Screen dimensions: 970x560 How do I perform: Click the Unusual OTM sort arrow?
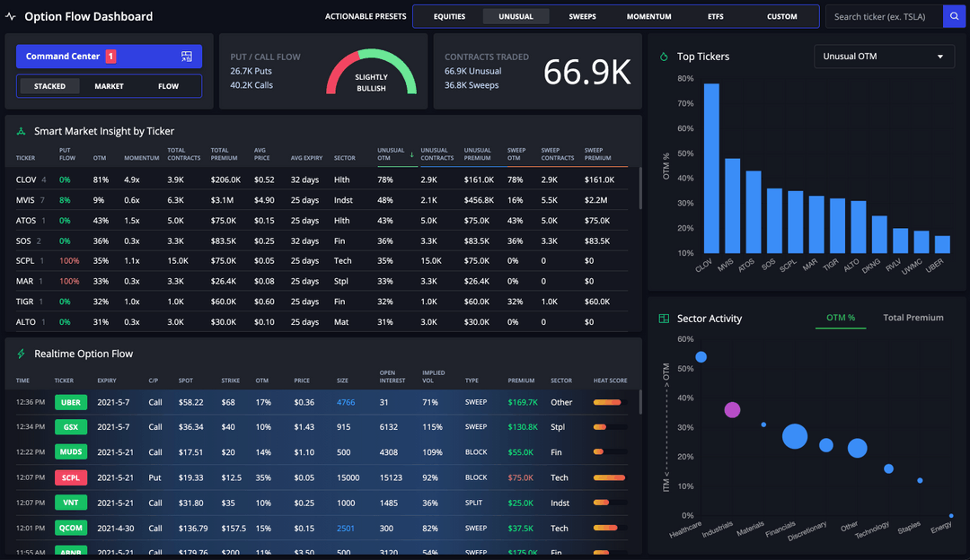point(411,154)
